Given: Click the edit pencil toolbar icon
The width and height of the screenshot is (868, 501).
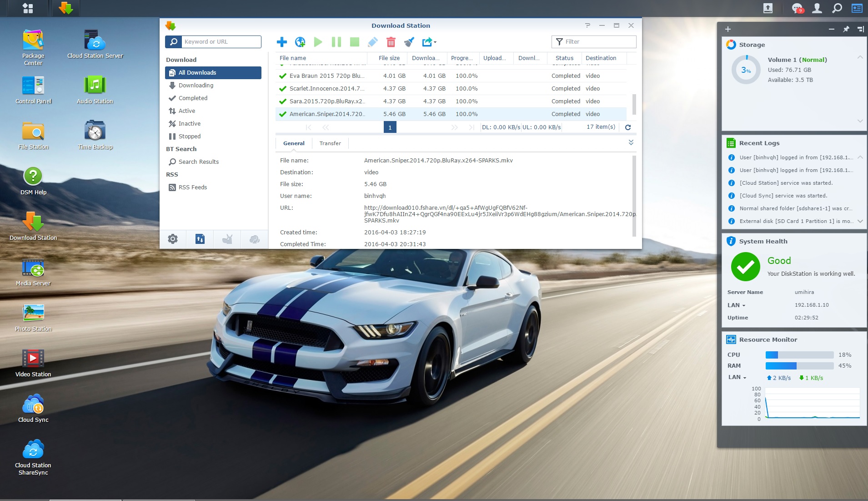Looking at the screenshot, I should (x=373, y=42).
